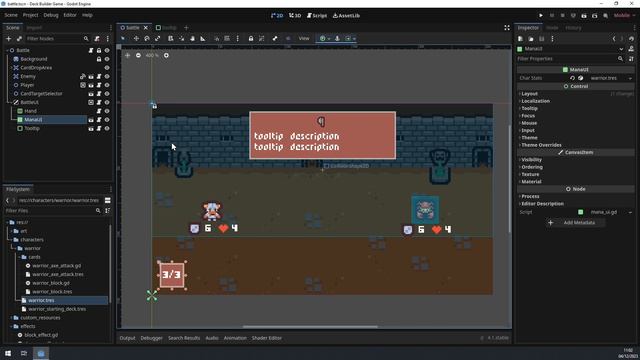Expand the effects folder
Image resolution: width=640 pixels, height=360 pixels.
11,327
